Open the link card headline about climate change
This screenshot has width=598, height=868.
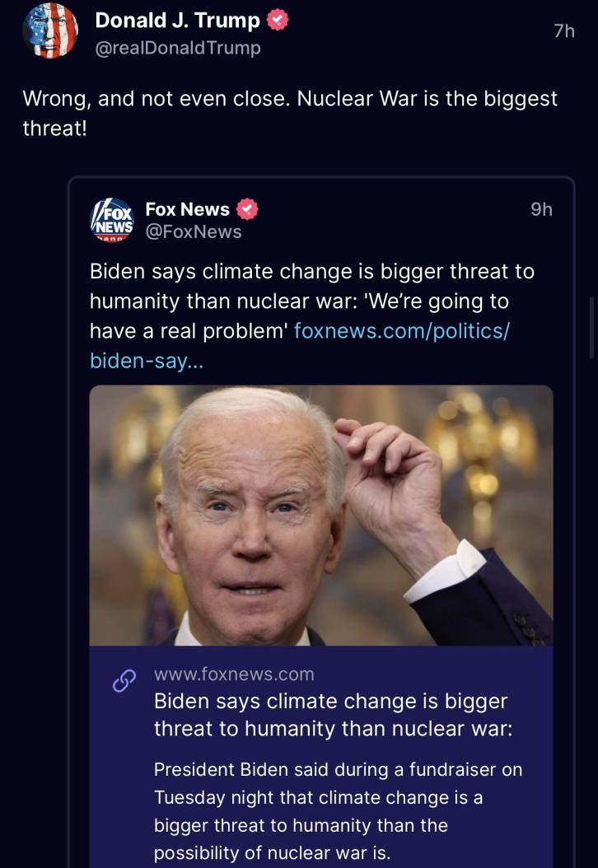[330, 715]
